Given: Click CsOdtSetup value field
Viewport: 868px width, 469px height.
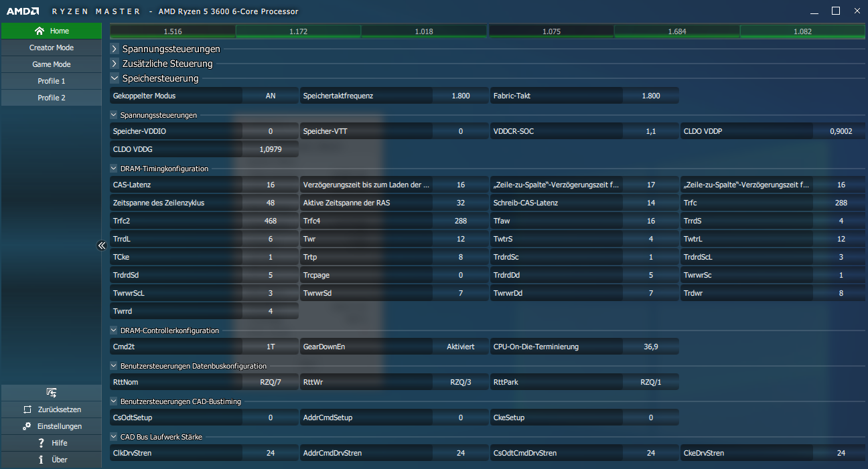Looking at the screenshot, I should pos(271,417).
